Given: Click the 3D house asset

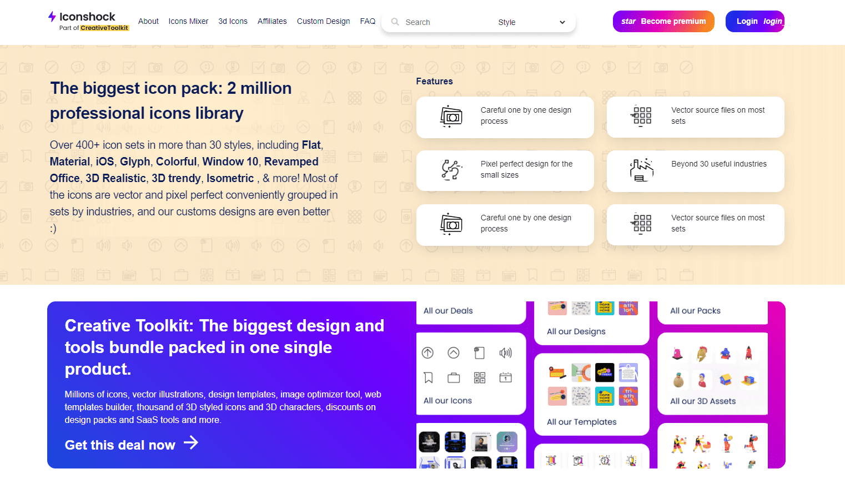Looking at the screenshot, I should point(725,380).
